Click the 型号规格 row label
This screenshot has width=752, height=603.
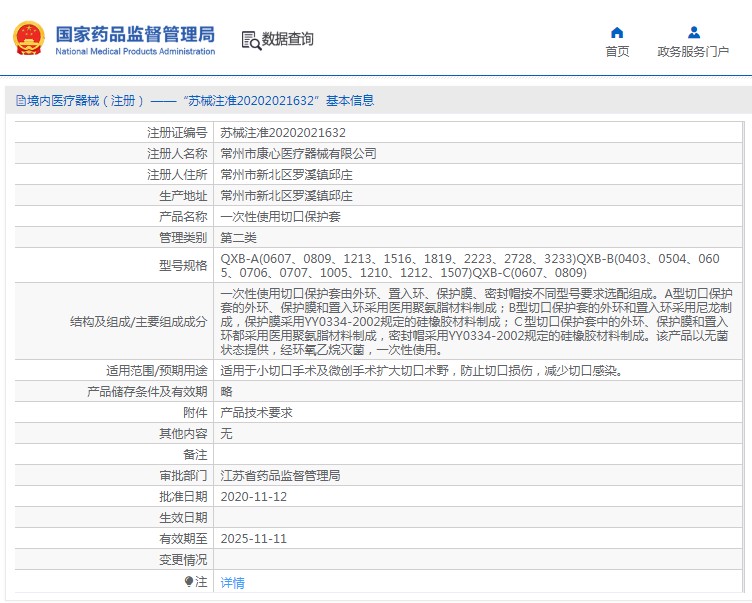183,265
